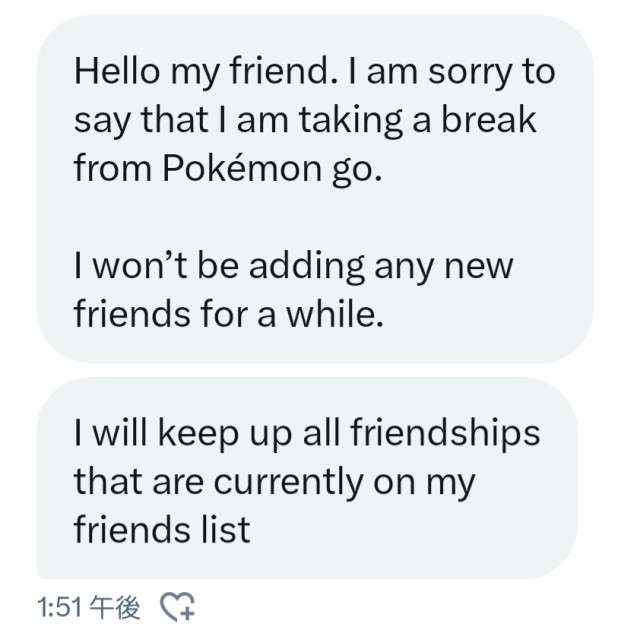The image size is (640, 633).
Task: Click the text "that are currently on my"
Action: coord(274,481)
